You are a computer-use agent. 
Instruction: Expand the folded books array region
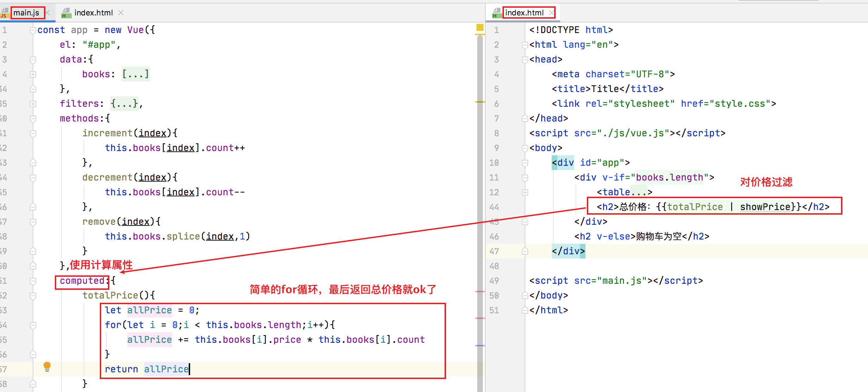(x=33, y=74)
